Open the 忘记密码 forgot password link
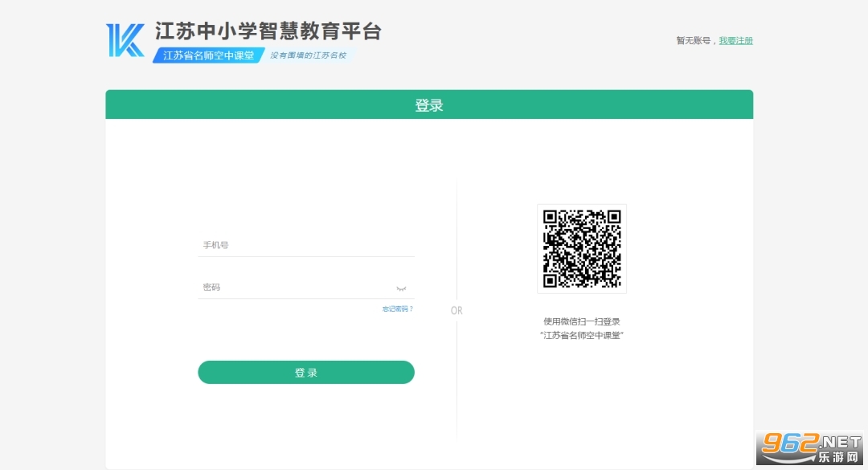The width and height of the screenshot is (868, 470). click(x=398, y=309)
